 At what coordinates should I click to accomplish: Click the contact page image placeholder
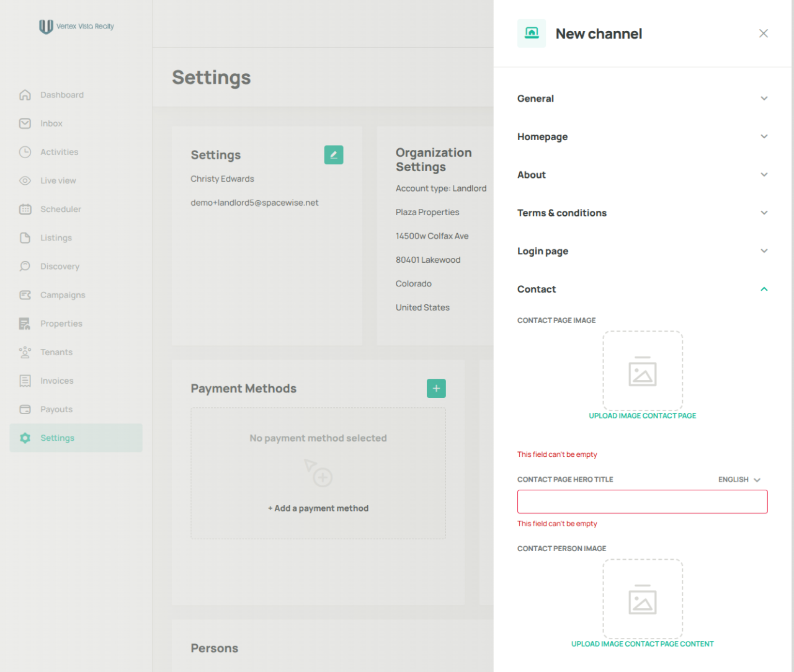643,370
